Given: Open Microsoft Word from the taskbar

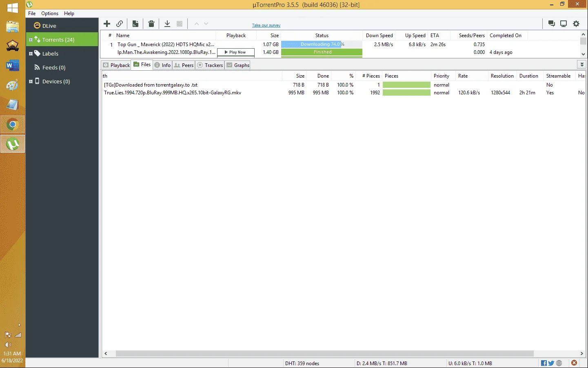Looking at the screenshot, I should pyautogui.click(x=13, y=65).
